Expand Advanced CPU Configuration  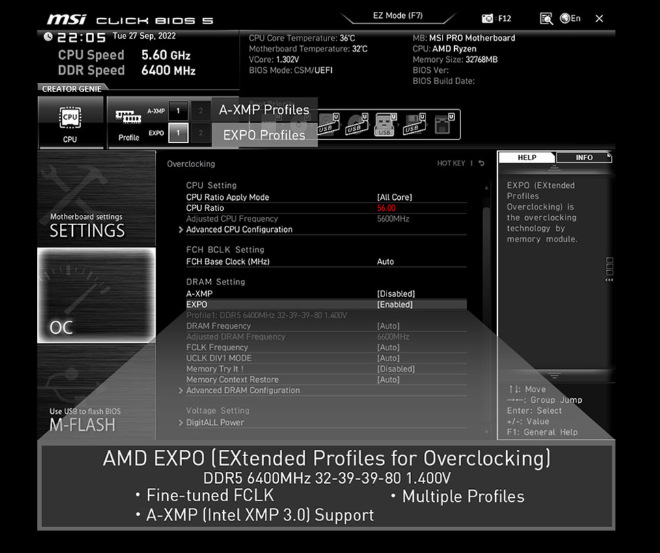tap(239, 229)
